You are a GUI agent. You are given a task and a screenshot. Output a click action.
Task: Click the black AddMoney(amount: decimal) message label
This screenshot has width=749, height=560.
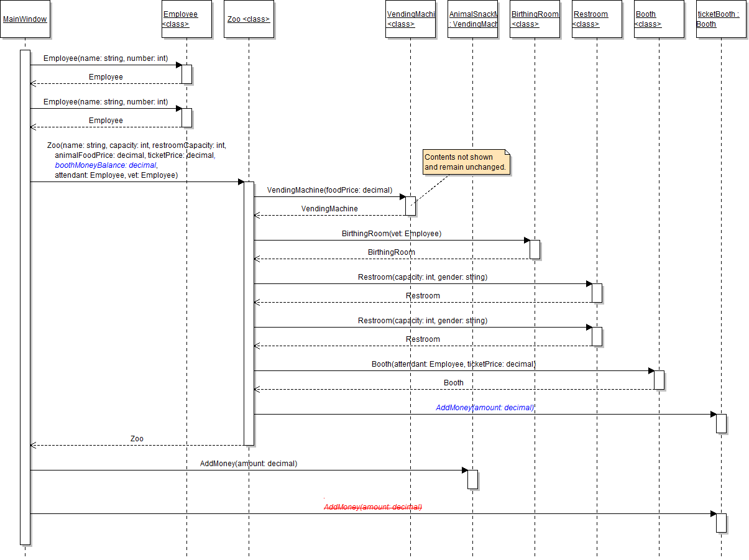[x=248, y=464]
